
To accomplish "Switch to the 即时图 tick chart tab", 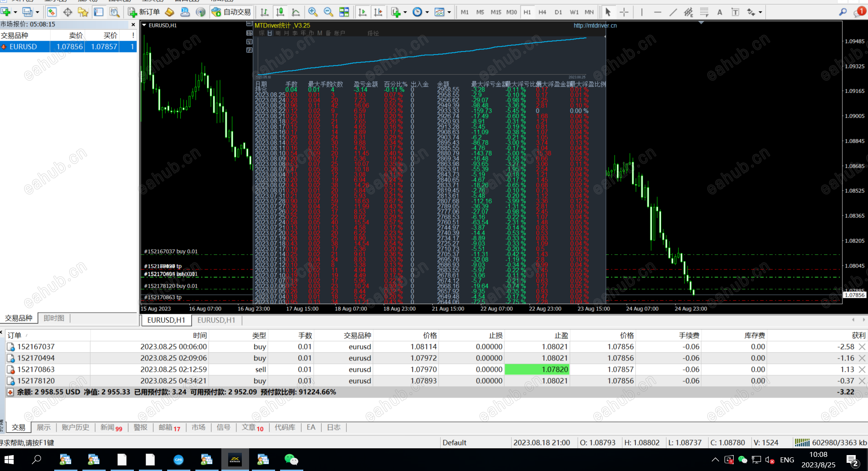I will pyautogui.click(x=54, y=318).
